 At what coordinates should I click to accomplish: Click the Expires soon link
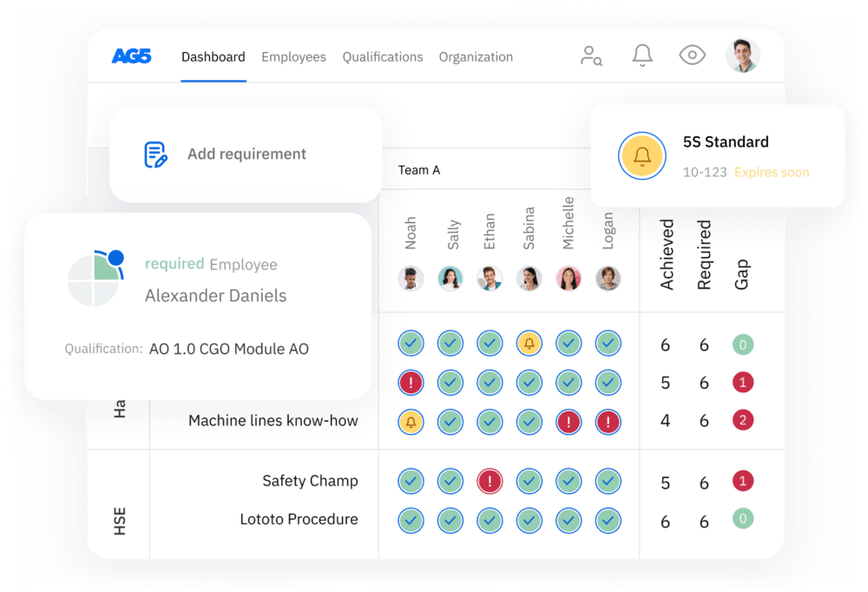(x=772, y=172)
